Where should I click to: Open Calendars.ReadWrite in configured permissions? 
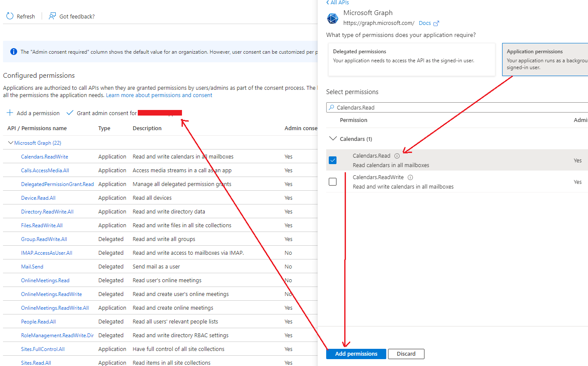point(45,157)
